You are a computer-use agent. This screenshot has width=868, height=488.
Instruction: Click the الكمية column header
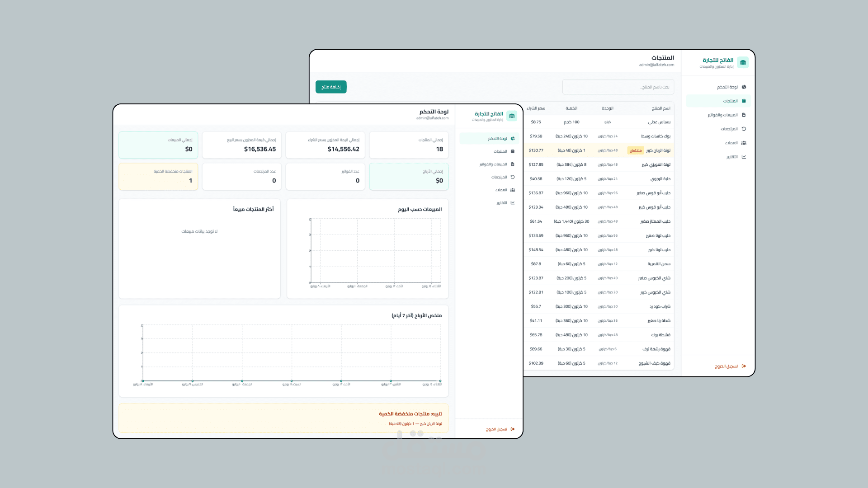click(x=571, y=108)
